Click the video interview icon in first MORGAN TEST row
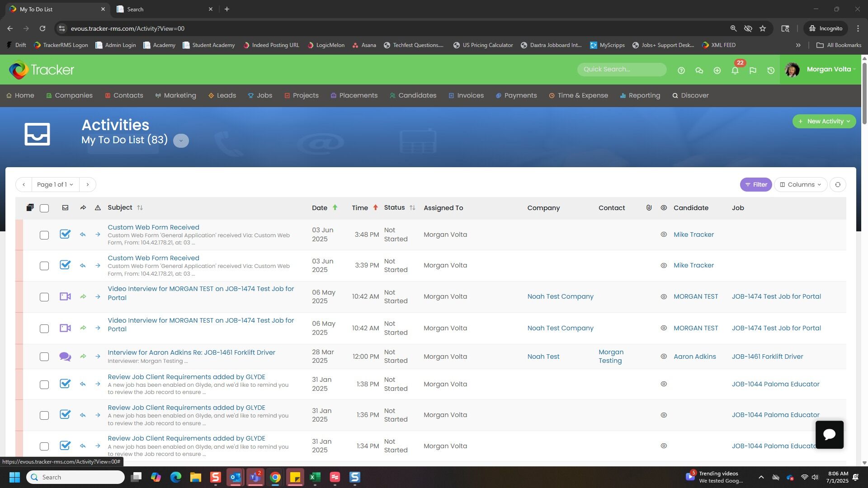This screenshot has width=868, height=488. pyautogui.click(x=65, y=297)
